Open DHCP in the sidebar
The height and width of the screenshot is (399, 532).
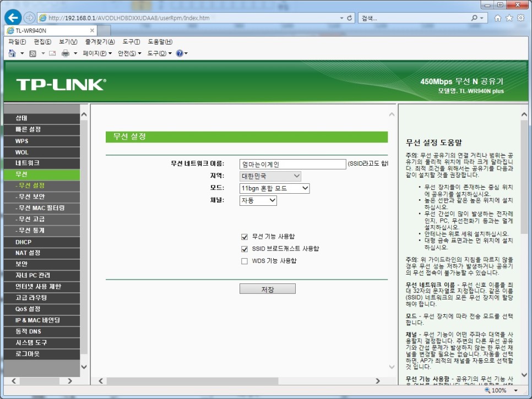[42, 242]
